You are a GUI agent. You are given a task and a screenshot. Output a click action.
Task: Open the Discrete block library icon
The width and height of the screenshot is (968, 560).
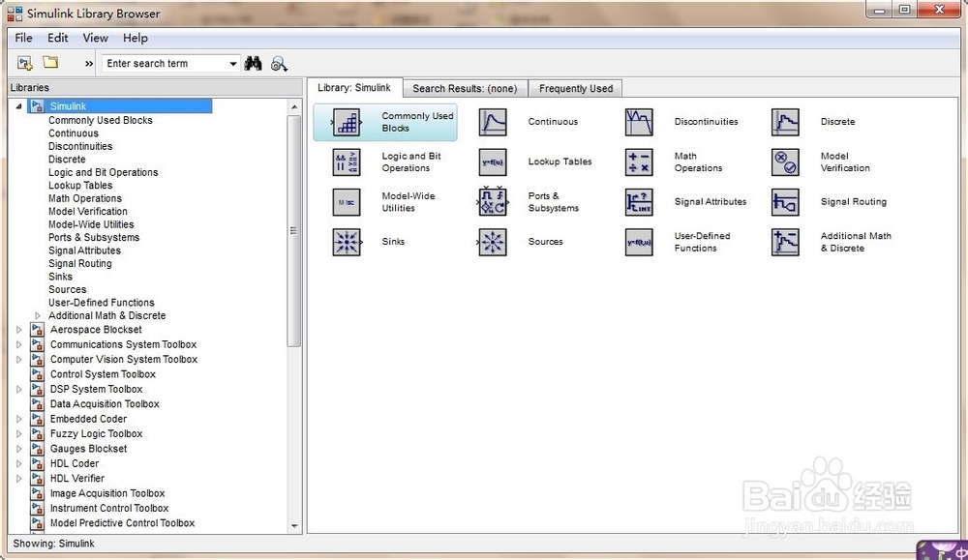click(x=785, y=122)
